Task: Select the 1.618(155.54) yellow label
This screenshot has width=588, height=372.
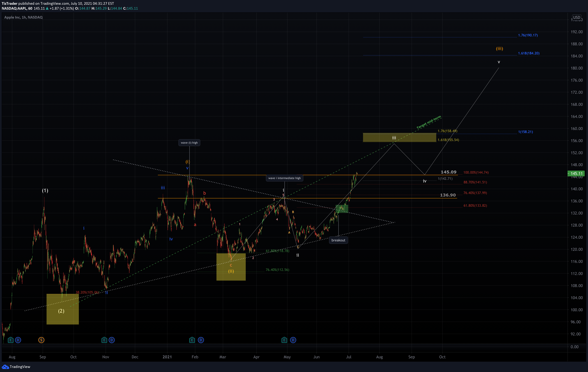Action: (x=448, y=140)
